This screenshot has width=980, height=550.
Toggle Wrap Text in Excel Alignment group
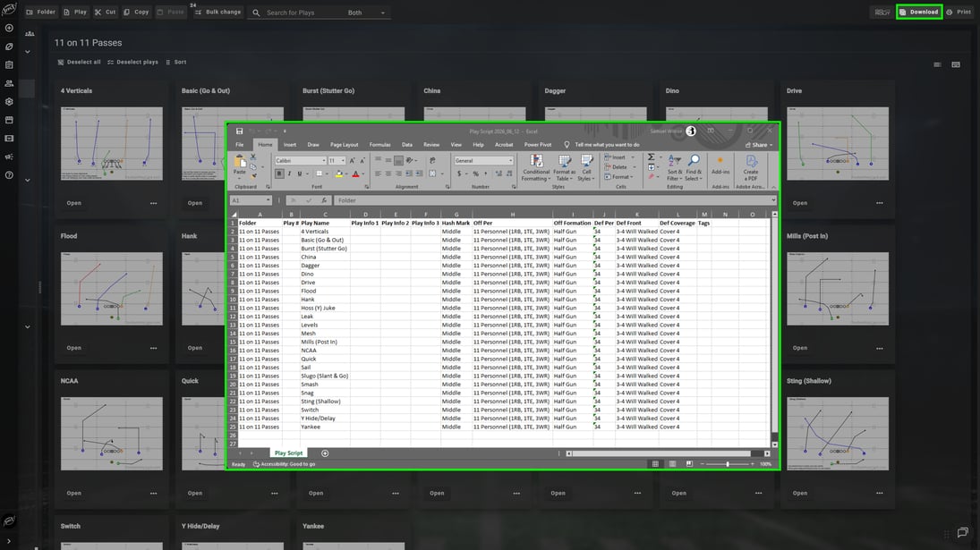point(432,160)
